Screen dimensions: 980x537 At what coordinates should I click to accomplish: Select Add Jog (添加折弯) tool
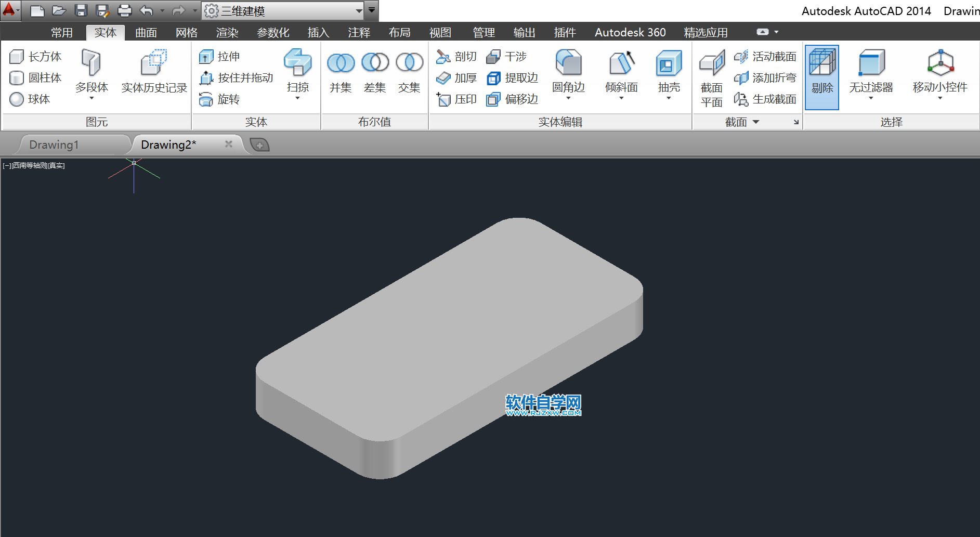click(x=765, y=77)
